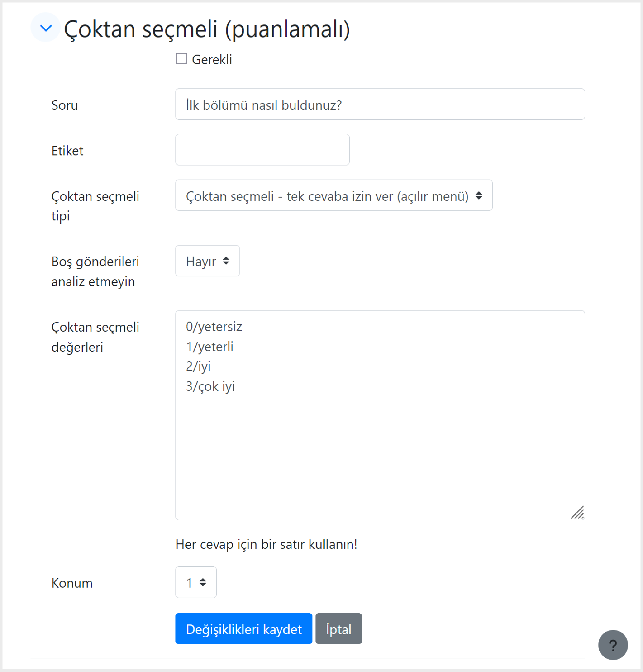643x672 pixels.
Task: Click the Konum field label
Action: [x=72, y=583]
